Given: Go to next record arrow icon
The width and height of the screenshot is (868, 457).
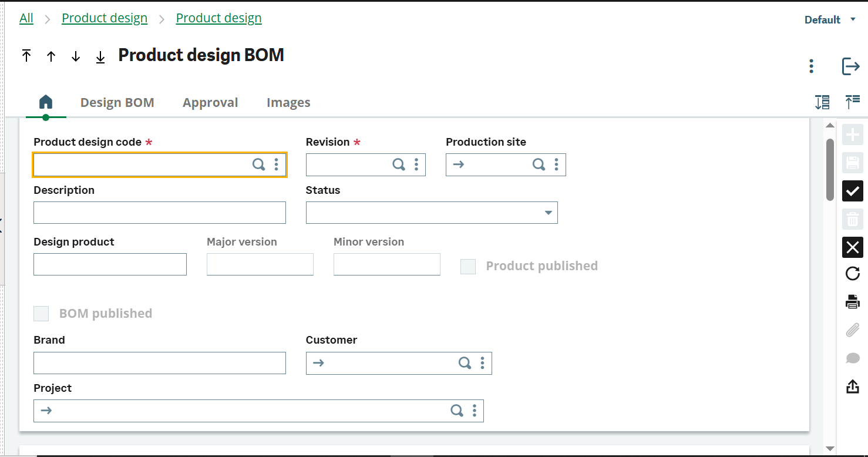Looking at the screenshot, I should click(76, 56).
